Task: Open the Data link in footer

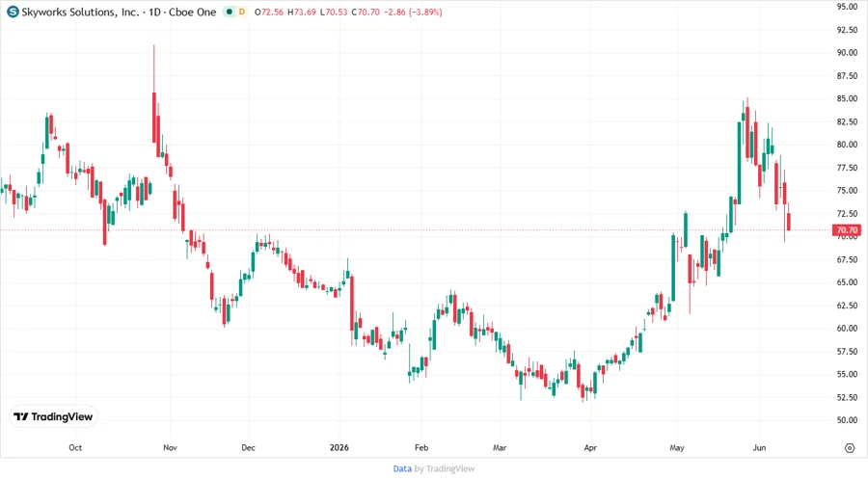Action: (402, 469)
